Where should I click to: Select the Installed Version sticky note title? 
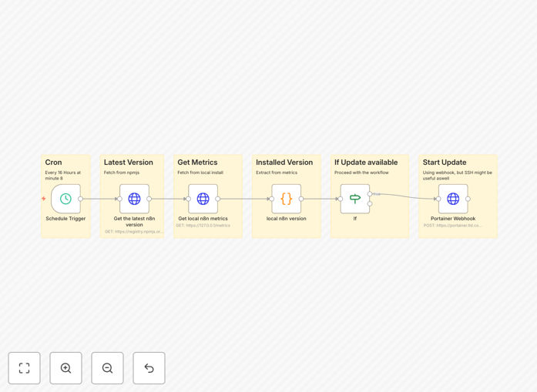click(284, 162)
